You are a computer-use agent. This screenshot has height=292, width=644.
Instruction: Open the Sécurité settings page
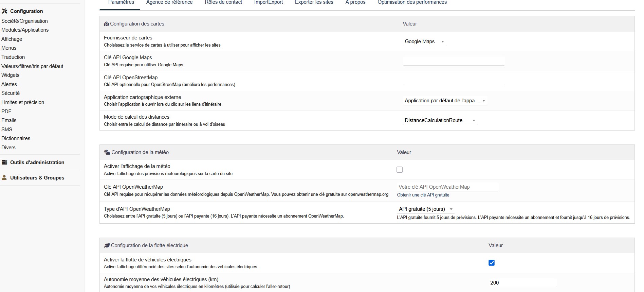tap(11, 93)
